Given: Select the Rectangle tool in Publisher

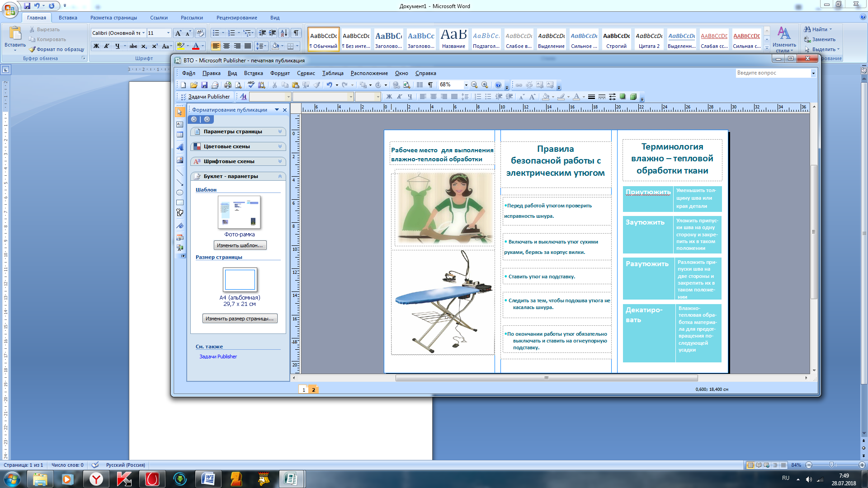Looking at the screenshot, I should pos(180,202).
